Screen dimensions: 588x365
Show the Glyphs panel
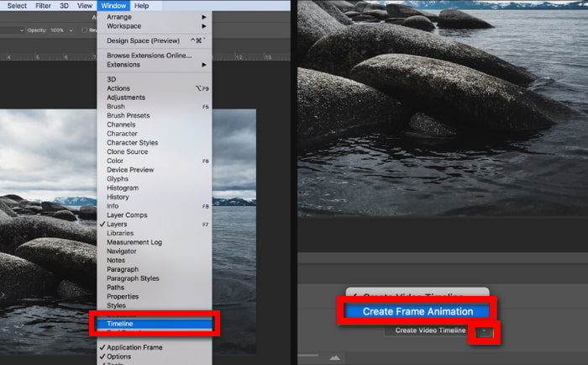[155, 179]
